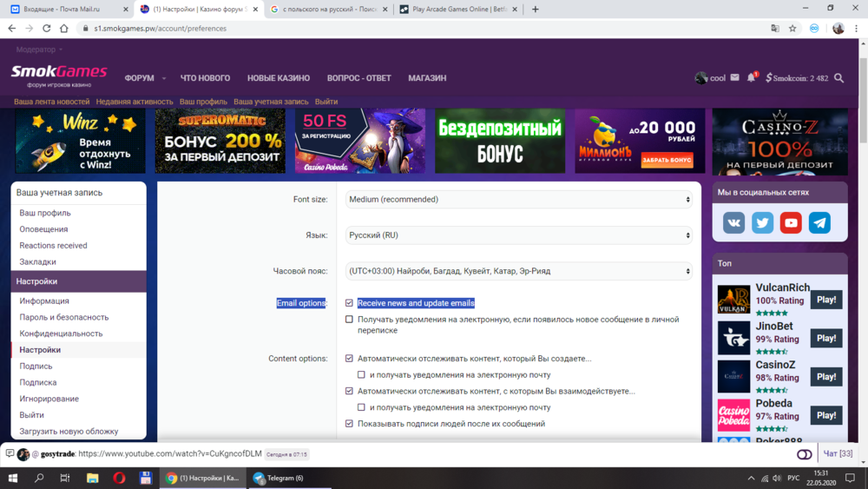
Task: Toggle the chat bar switch
Action: pos(805,454)
